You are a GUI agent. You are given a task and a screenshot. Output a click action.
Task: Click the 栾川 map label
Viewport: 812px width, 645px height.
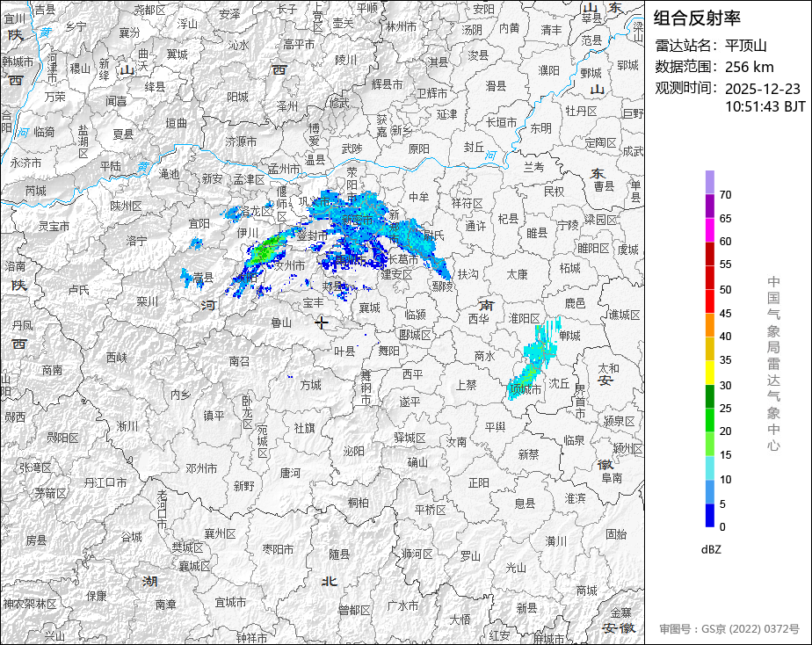[x=147, y=301]
